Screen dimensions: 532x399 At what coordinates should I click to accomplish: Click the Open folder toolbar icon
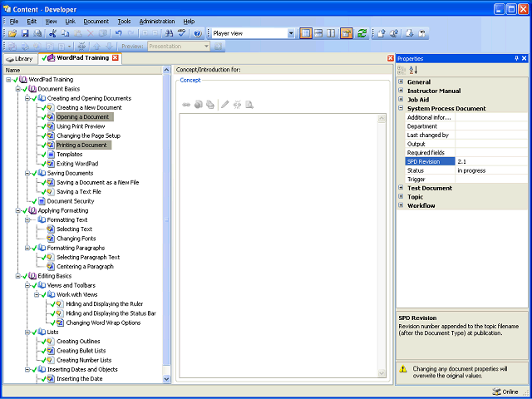coord(12,33)
